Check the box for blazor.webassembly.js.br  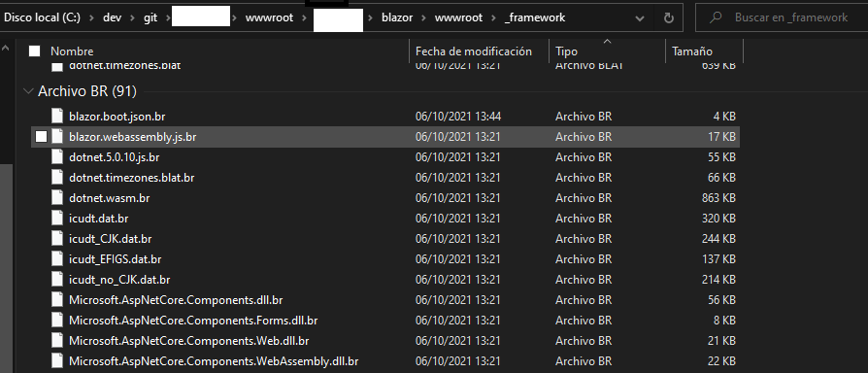[41, 137]
